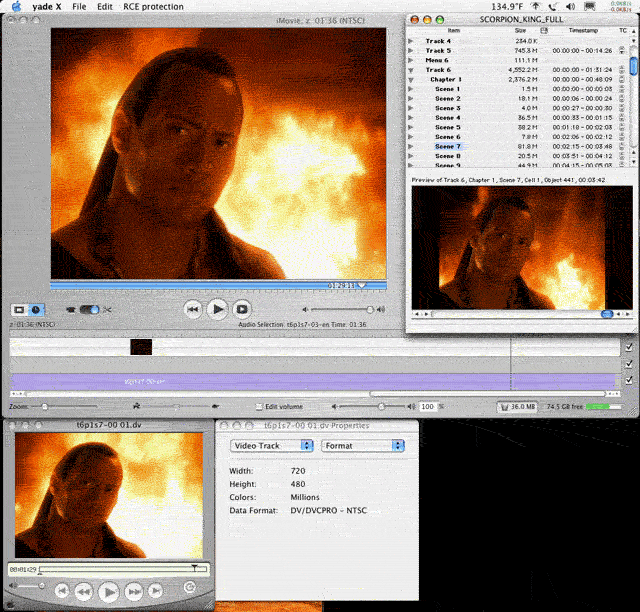Click the iMovie scrubber playhead at 01:29:13
The image size is (640, 612).
[x=362, y=285]
